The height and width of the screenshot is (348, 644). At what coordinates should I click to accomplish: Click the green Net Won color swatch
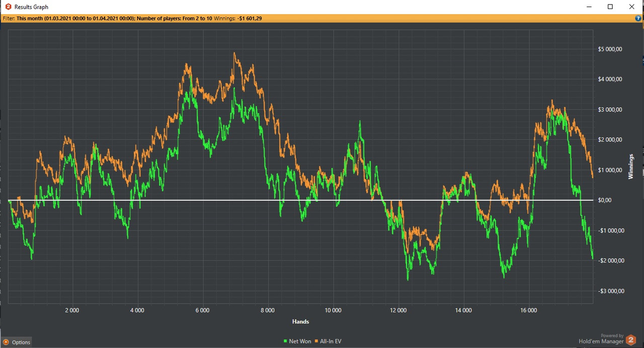(x=285, y=341)
